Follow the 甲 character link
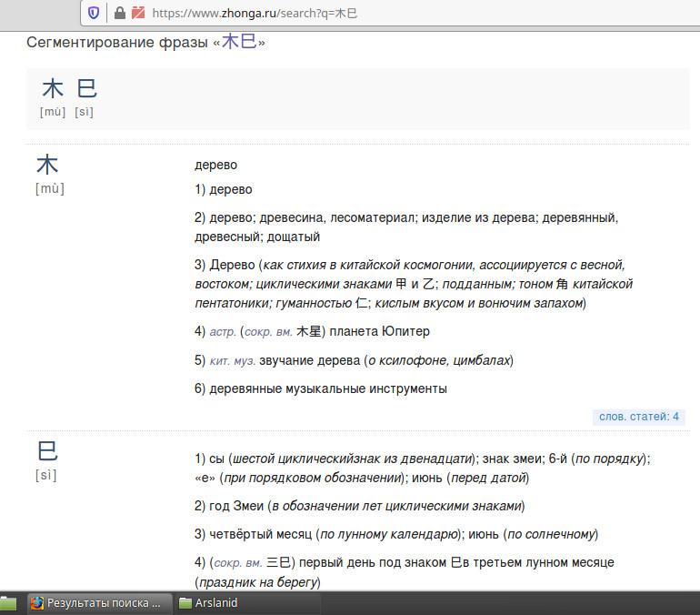 [401, 283]
